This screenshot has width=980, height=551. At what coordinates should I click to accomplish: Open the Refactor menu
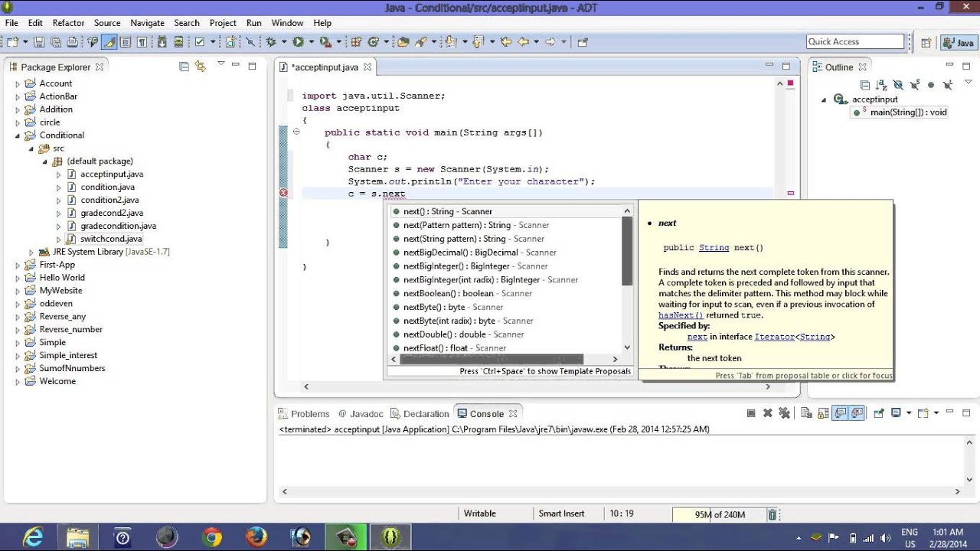pos(68,23)
